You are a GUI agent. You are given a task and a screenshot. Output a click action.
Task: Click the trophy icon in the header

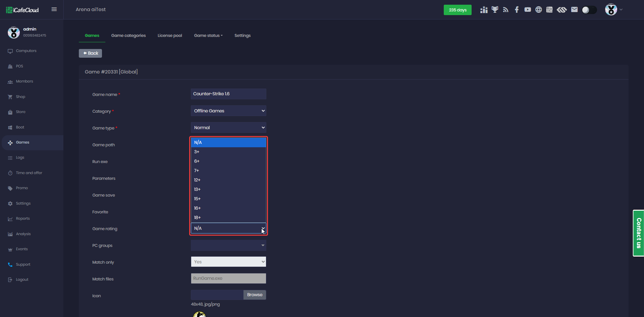(x=495, y=10)
